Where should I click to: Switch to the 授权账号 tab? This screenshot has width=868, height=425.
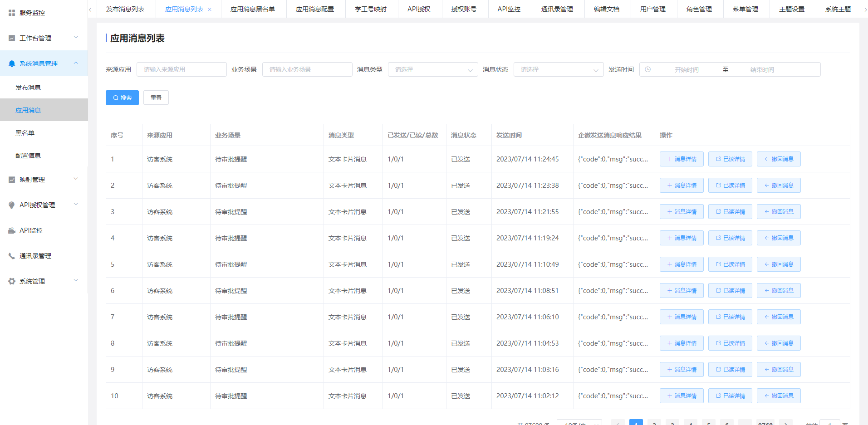[464, 9]
